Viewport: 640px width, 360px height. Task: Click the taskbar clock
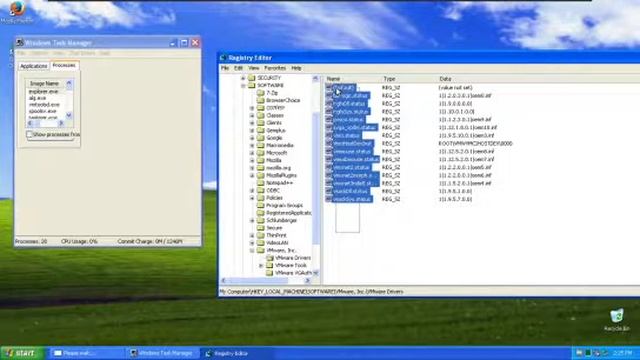[x=622, y=353]
